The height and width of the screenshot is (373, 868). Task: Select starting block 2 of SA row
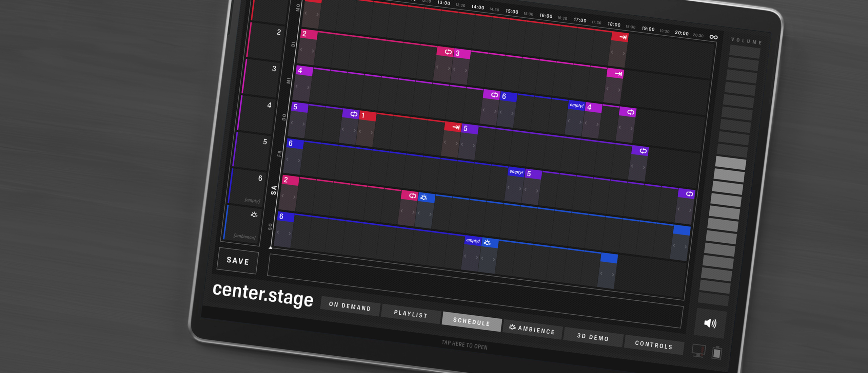pos(291,180)
